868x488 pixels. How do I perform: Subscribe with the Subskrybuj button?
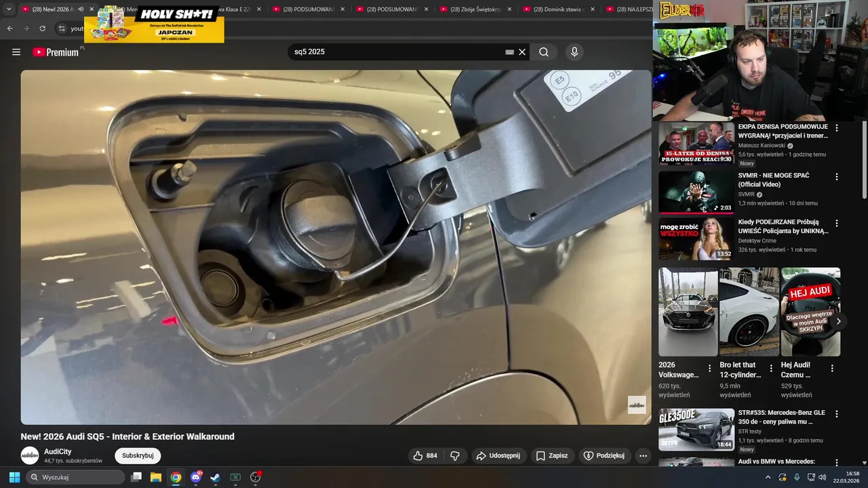[x=138, y=455]
